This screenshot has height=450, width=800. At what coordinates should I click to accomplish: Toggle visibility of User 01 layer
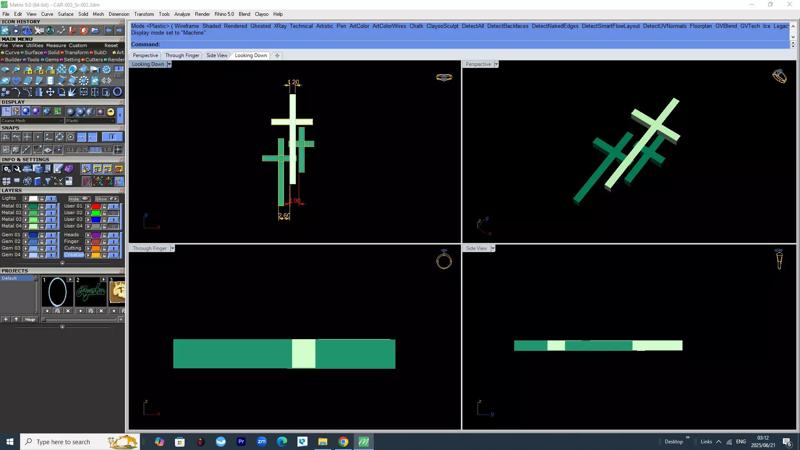(113, 206)
